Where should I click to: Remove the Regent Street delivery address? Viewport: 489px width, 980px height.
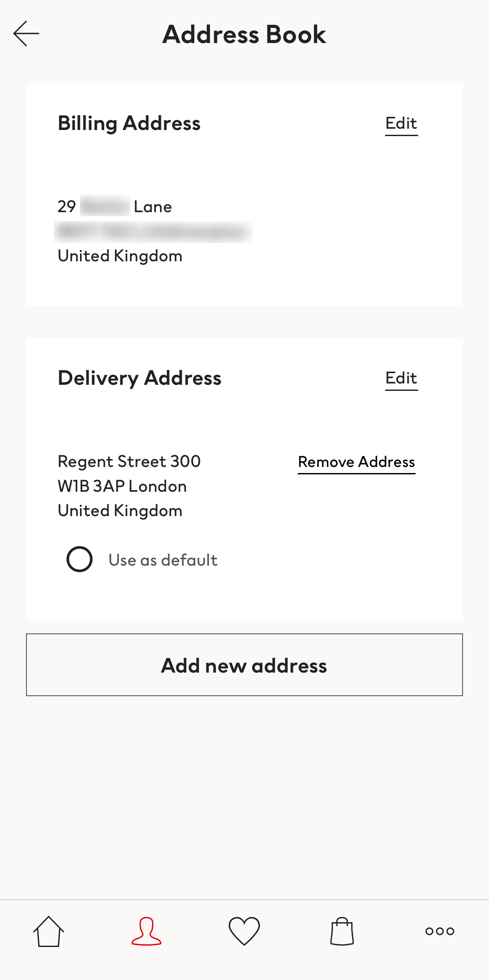[x=356, y=462]
